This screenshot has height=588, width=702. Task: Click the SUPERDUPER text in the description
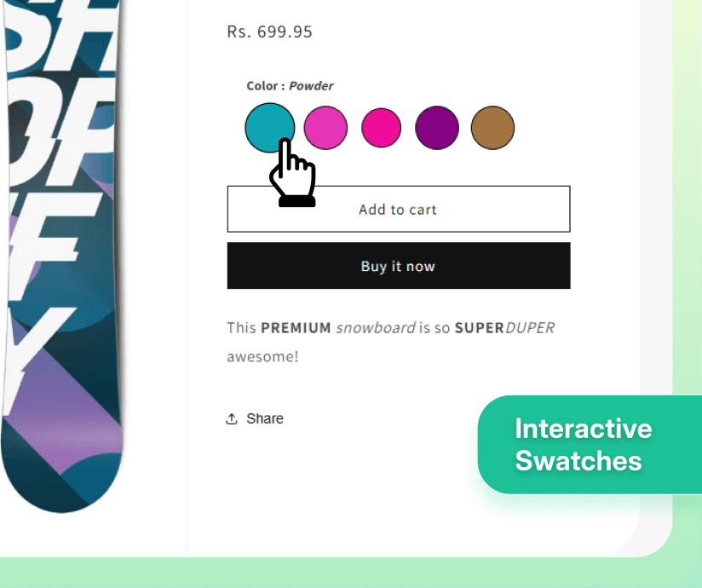coord(506,327)
